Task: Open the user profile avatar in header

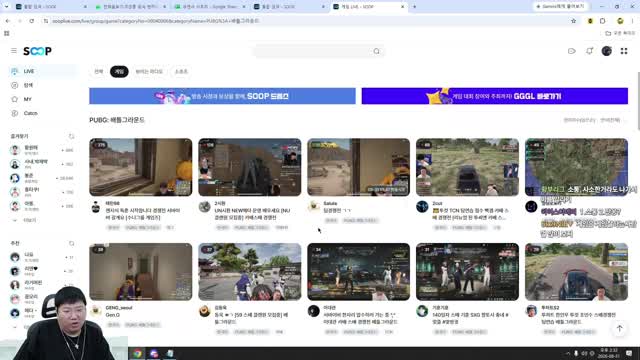Action: click(x=607, y=51)
